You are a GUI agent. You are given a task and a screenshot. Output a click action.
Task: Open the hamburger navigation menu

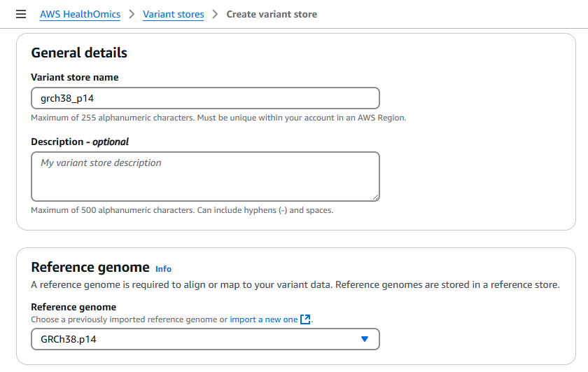pyautogui.click(x=21, y=14)
